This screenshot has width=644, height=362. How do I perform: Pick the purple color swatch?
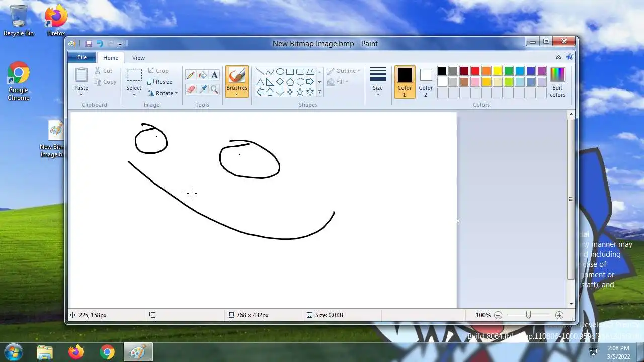click(542, 71)
